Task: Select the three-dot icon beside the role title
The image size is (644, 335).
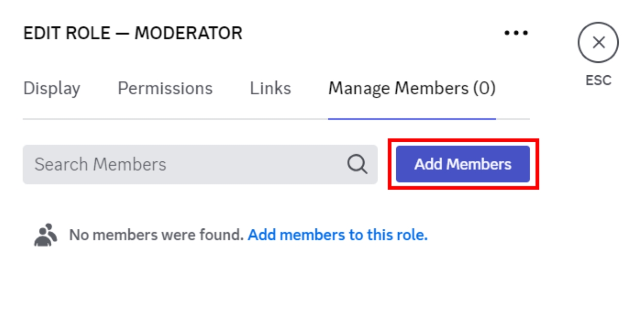Action: click(x=516, y=32)
